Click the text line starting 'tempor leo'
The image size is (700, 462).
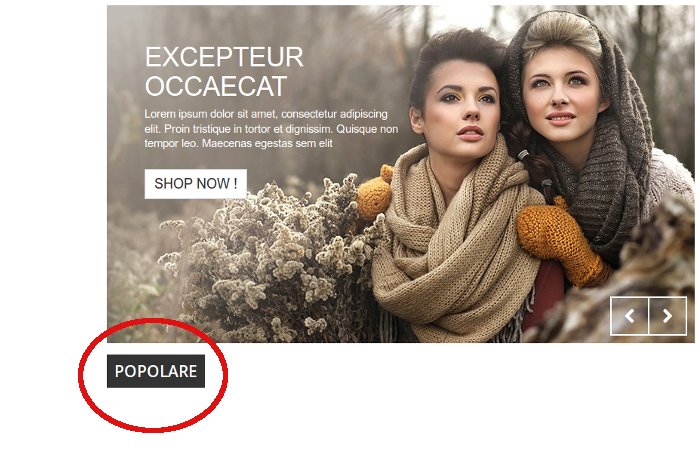238,143
